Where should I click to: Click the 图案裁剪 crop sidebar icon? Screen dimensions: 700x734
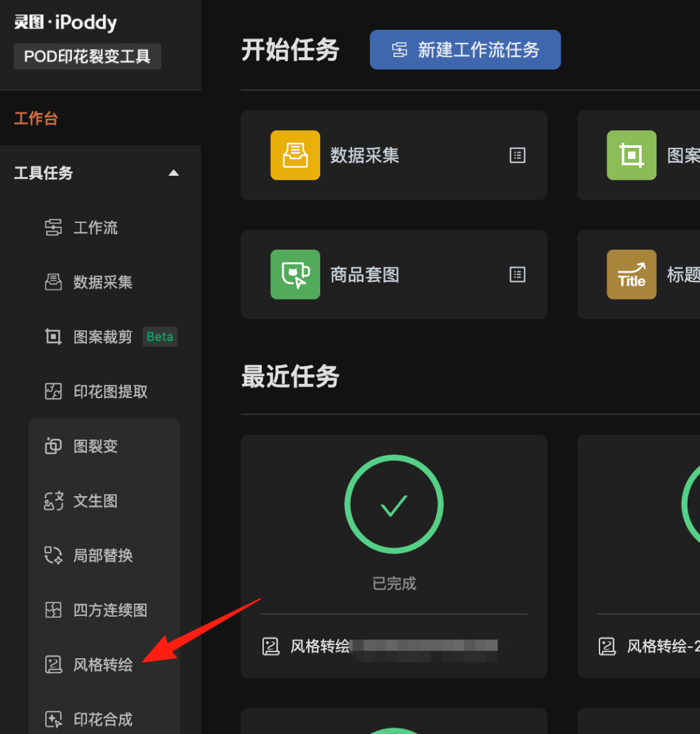(x=53, y=337)
